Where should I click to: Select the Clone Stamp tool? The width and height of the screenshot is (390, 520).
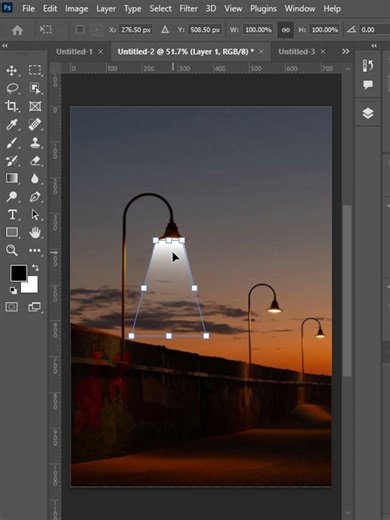tap(35, 143)
